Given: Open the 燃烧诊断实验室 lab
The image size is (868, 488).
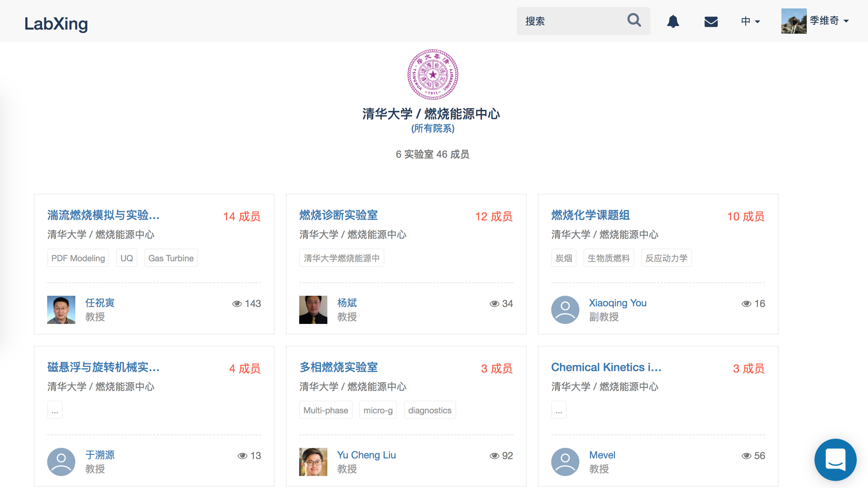Looking at the screenshot, I should pyautogui.click(x=338, y=215).
